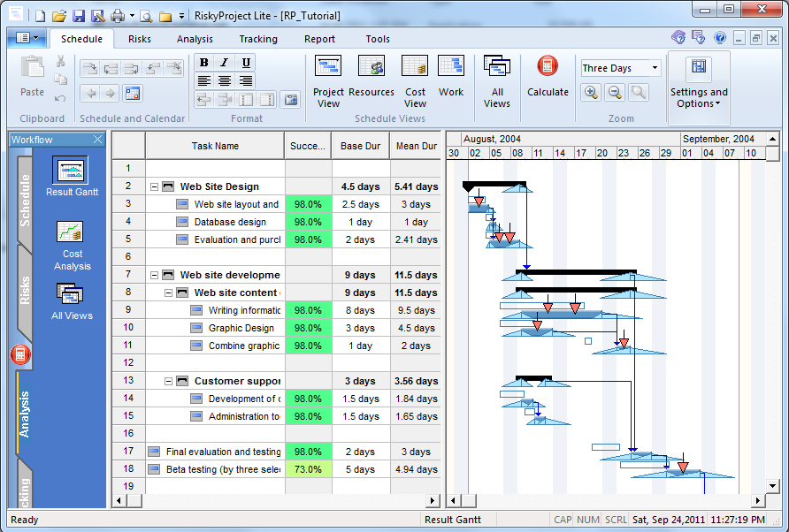Click Open folder icon in title bar

(59, 16)
